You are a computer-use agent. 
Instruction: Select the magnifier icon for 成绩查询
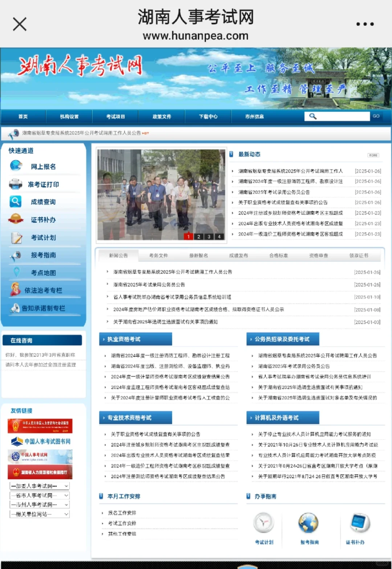[x=15, y=202]
